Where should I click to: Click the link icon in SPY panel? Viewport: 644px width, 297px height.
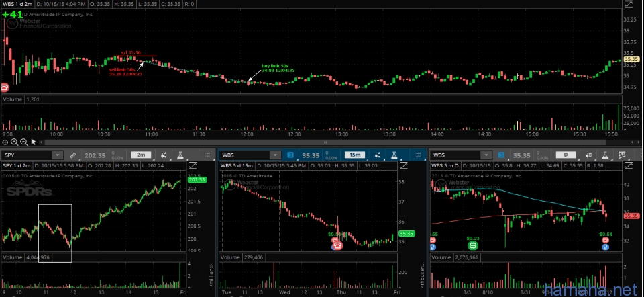click(x=73, y=155)
